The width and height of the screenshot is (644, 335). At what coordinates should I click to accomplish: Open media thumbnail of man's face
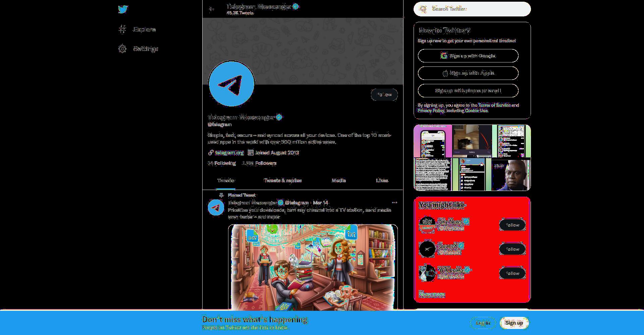point(512,175)
